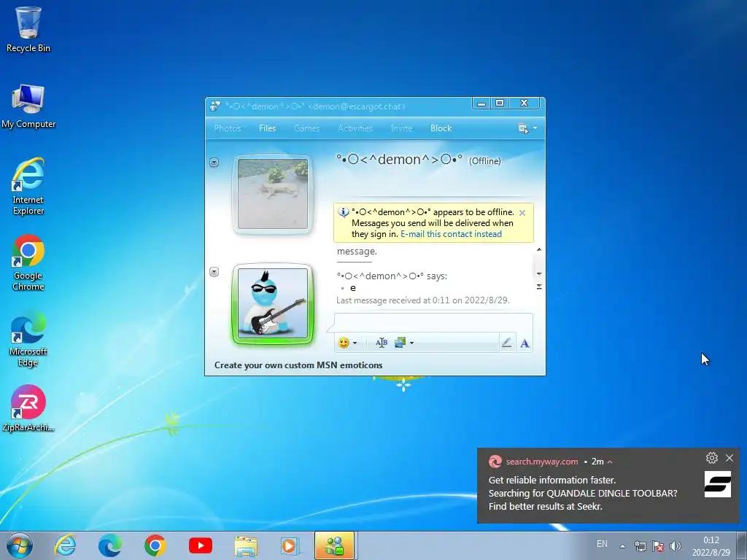Click the info icon in offline notice
Viewport: 747px width, 560px height.
click(343, 212)
